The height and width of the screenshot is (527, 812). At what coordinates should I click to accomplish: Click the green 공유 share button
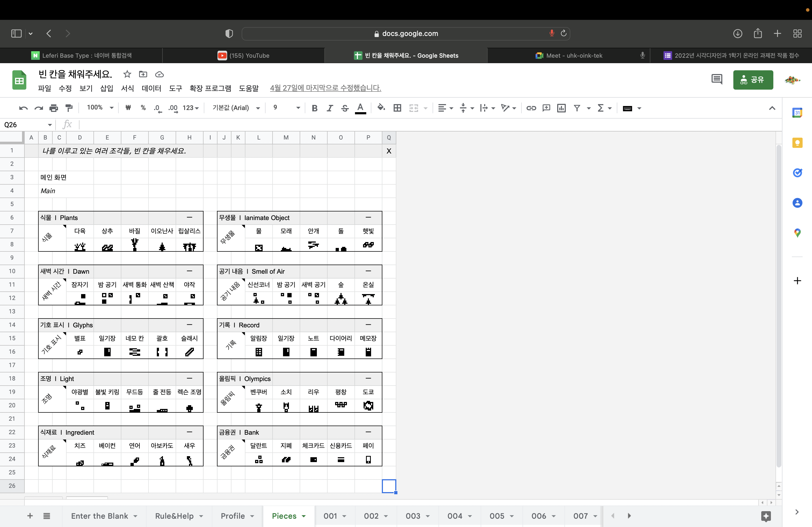(x=753, y=80)
